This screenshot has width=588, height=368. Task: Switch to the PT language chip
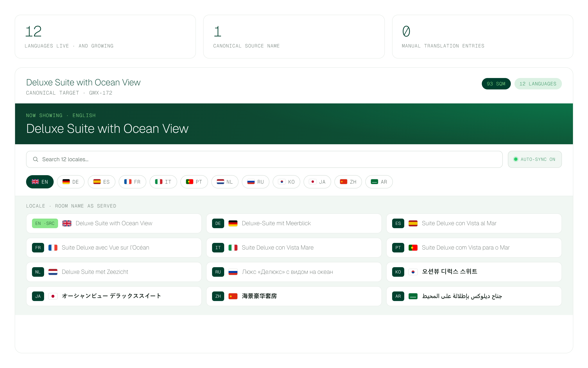[x=194, y=182]
